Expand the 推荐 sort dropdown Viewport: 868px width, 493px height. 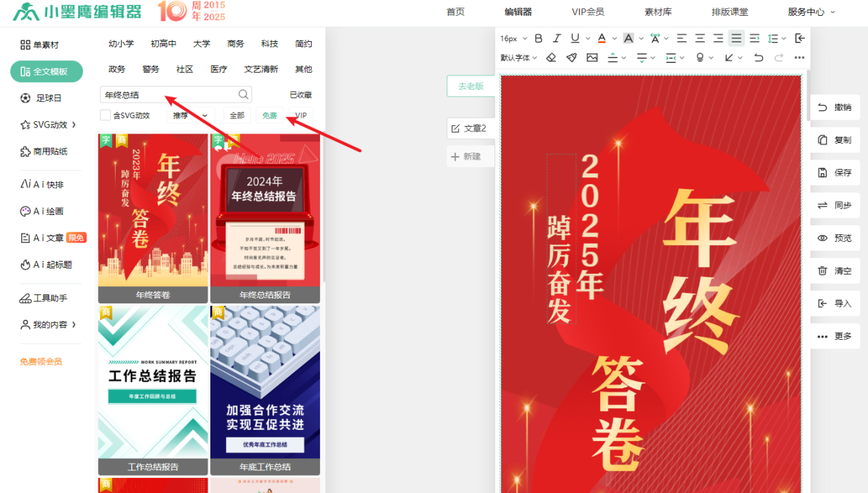(190, 116)
